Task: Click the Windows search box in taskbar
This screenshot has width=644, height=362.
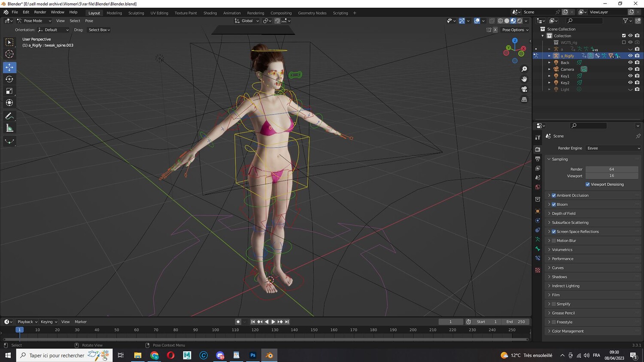Action: (57, 355)
